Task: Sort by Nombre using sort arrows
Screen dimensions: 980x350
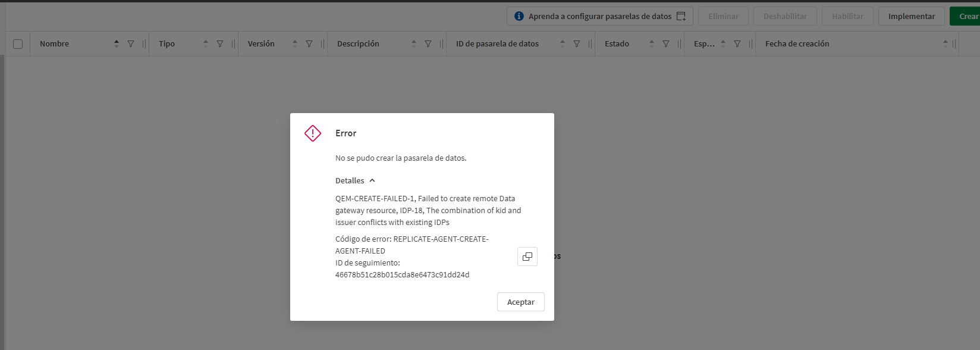Action: (x=117, y=44)
